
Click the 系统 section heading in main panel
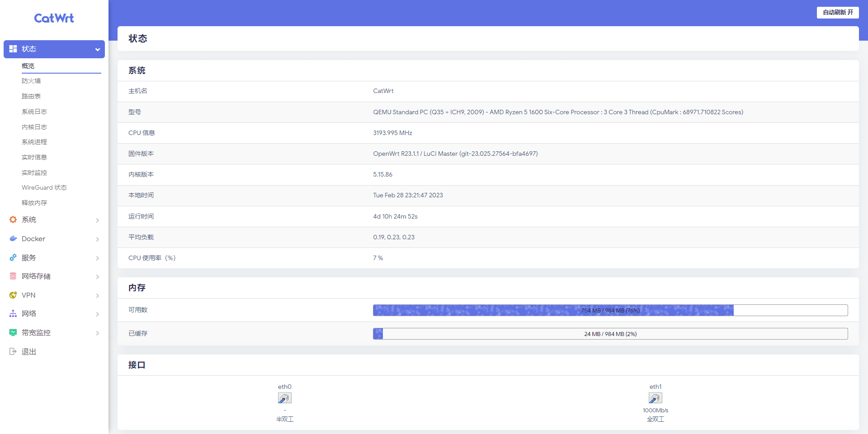[x=137, y=70]
